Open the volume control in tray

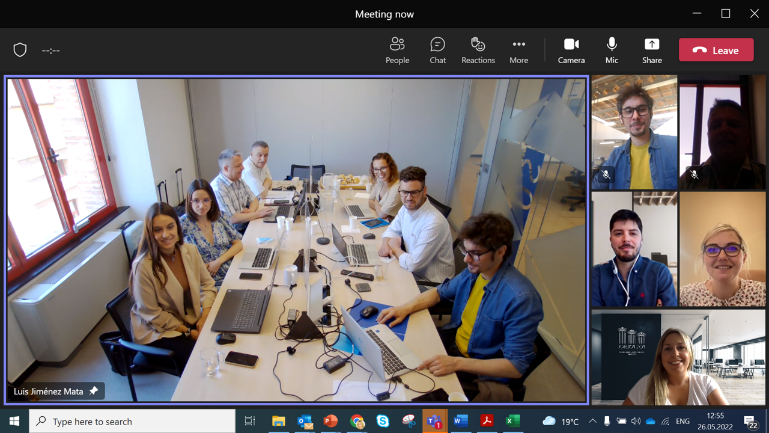pyautogui.click(x=636, y=421)
